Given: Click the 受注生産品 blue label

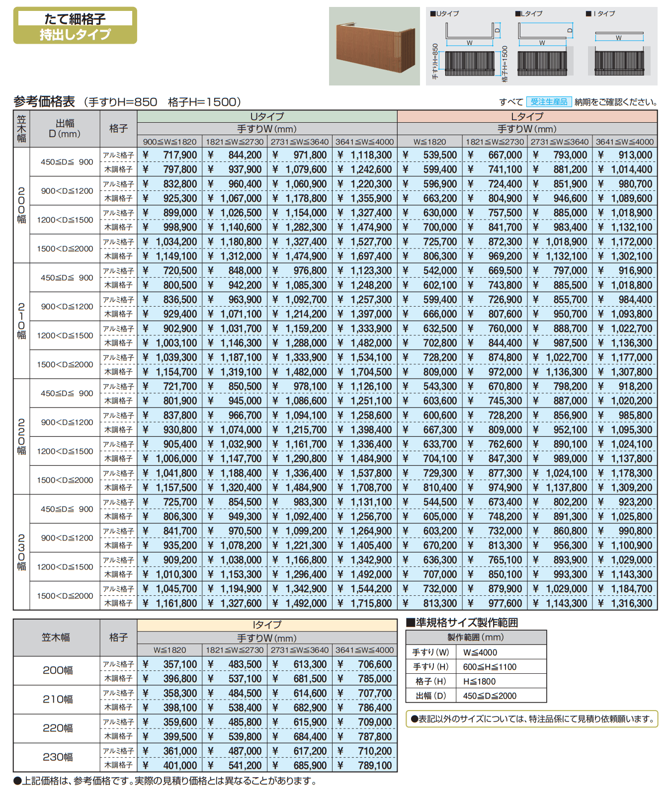Looking at the screenshot, I should point(549,102).
